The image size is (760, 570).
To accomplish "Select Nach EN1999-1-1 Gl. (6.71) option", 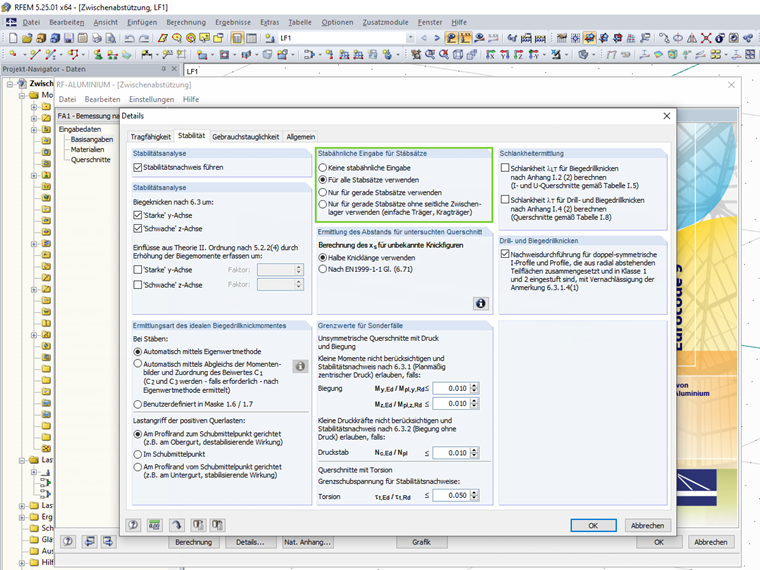I will point(322,269).
